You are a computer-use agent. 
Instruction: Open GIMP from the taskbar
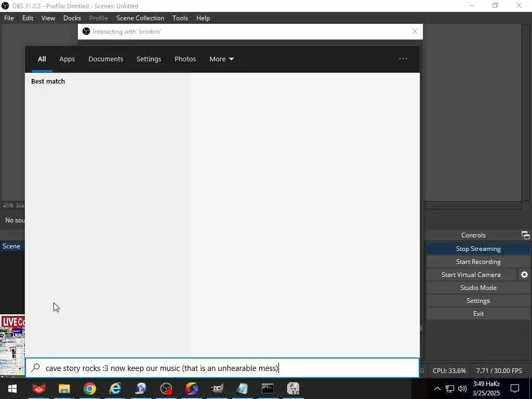coord(217,389)
